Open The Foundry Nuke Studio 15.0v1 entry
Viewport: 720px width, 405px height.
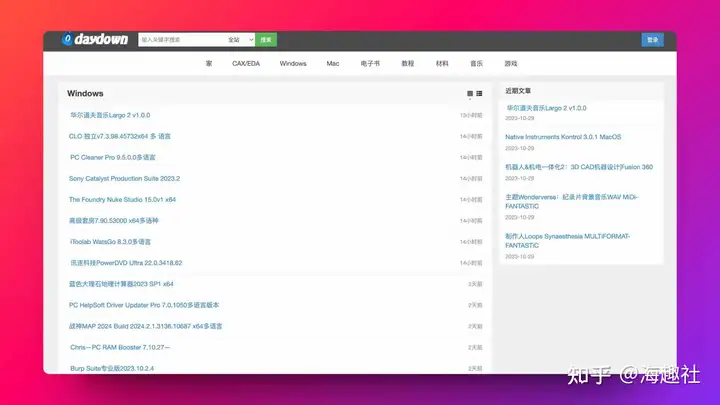(122, 199)
